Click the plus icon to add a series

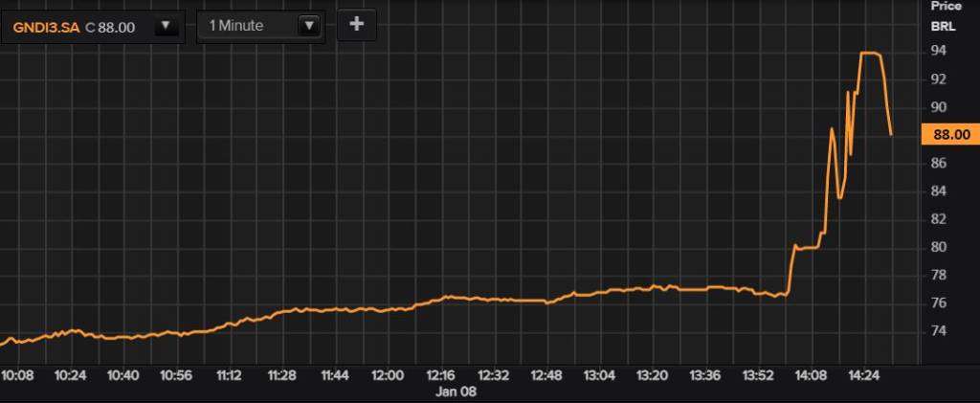point(356,25)
